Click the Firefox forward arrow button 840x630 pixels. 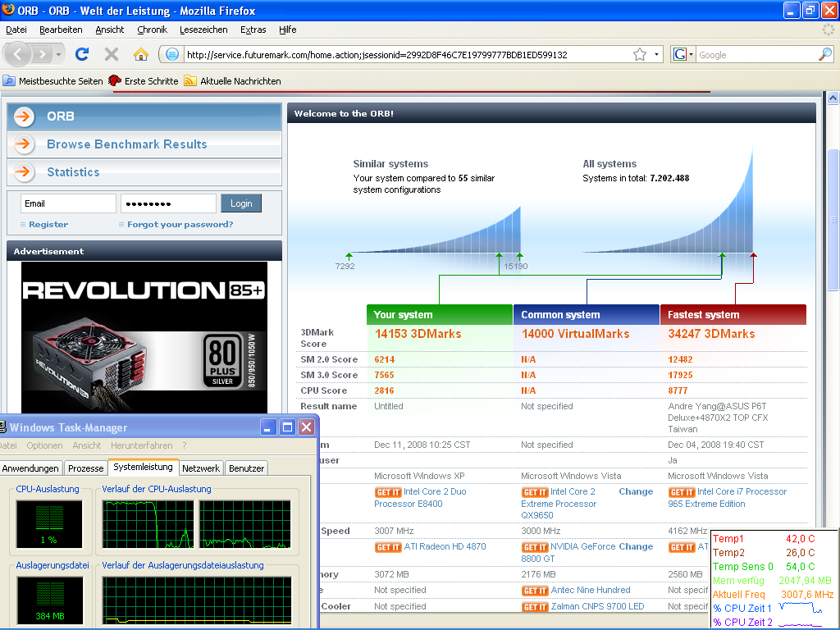[x=43, y=54]
